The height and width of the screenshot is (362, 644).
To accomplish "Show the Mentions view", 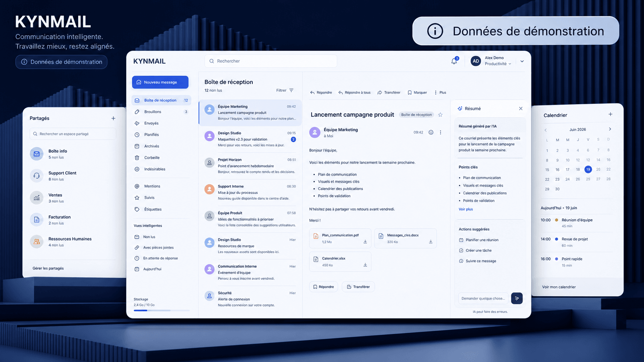I will point(161,186).
